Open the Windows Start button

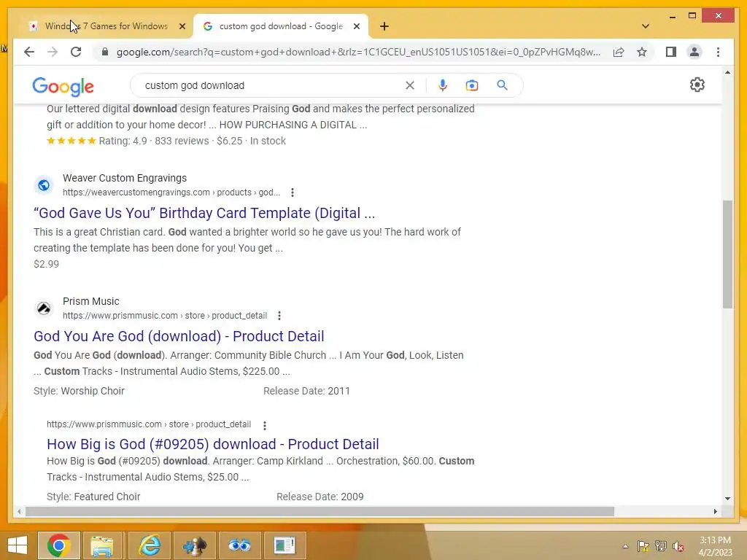click(x=18, y=545)
